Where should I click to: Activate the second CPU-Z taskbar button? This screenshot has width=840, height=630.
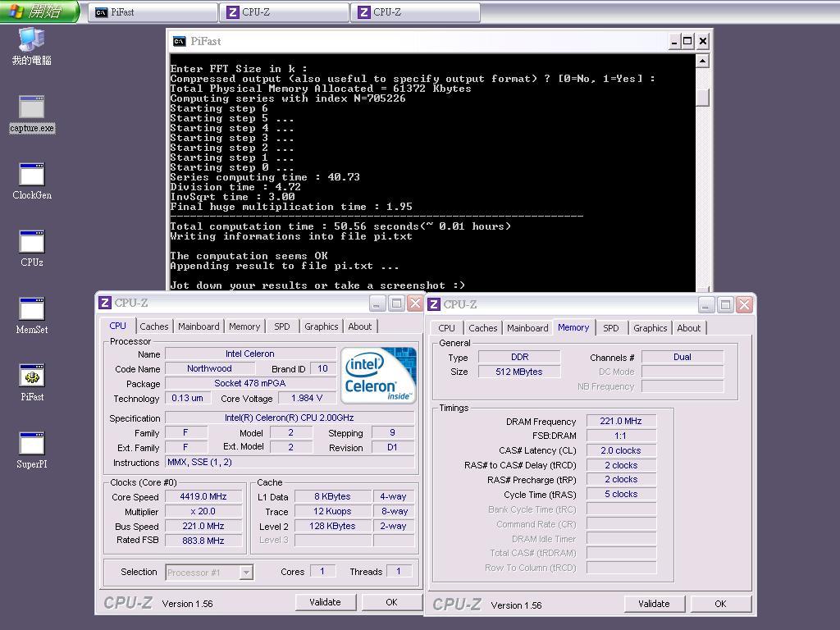[415, 12]
